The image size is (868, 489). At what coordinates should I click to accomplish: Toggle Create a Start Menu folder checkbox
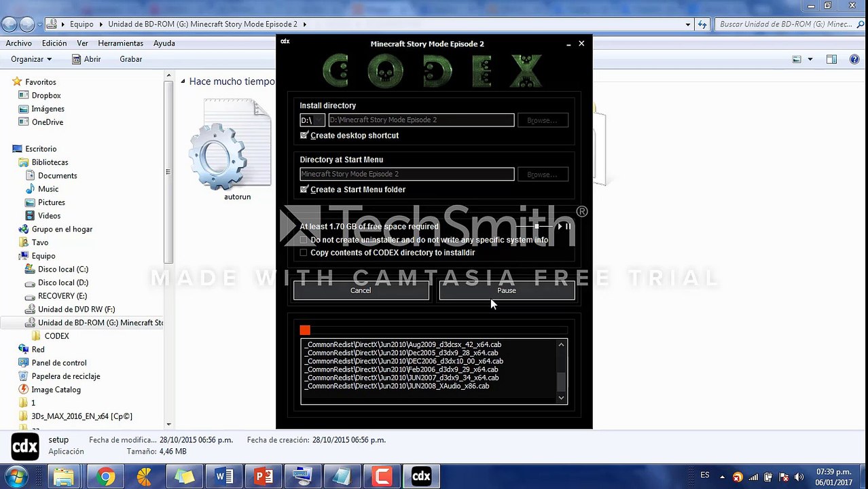[x=304, y=189]
